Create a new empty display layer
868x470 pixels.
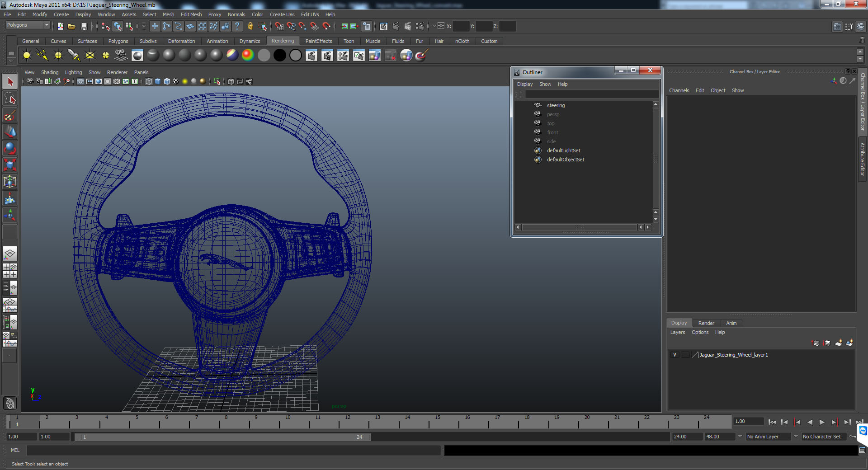839,343
